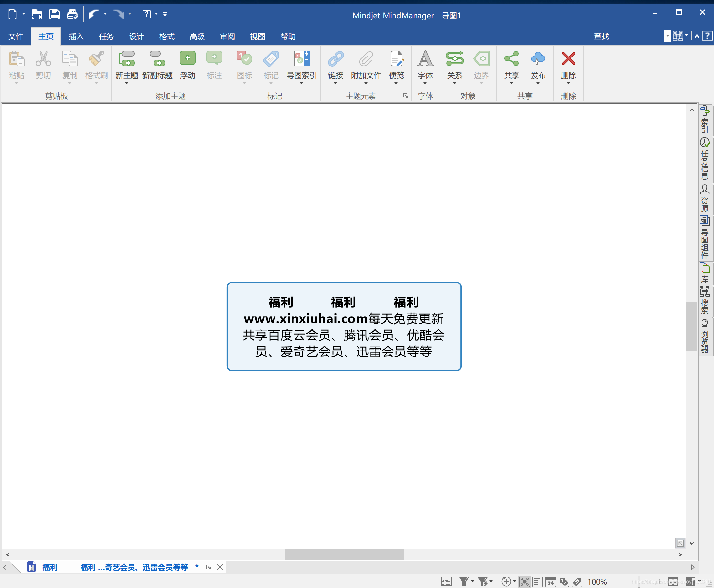
Task: Open the 资源 side panel
Action: point(705,198)
